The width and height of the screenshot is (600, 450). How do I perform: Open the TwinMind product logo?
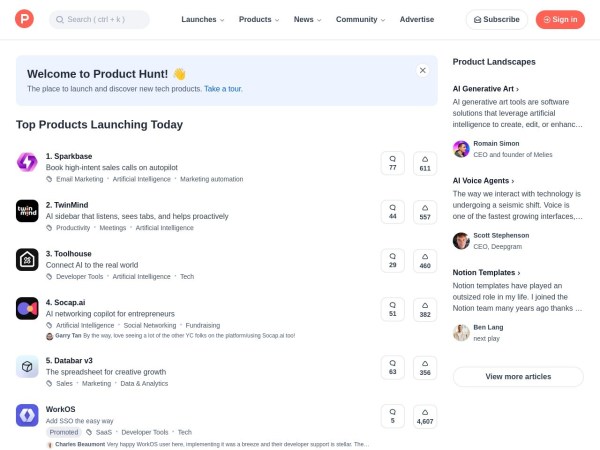[x=27, y=211]
